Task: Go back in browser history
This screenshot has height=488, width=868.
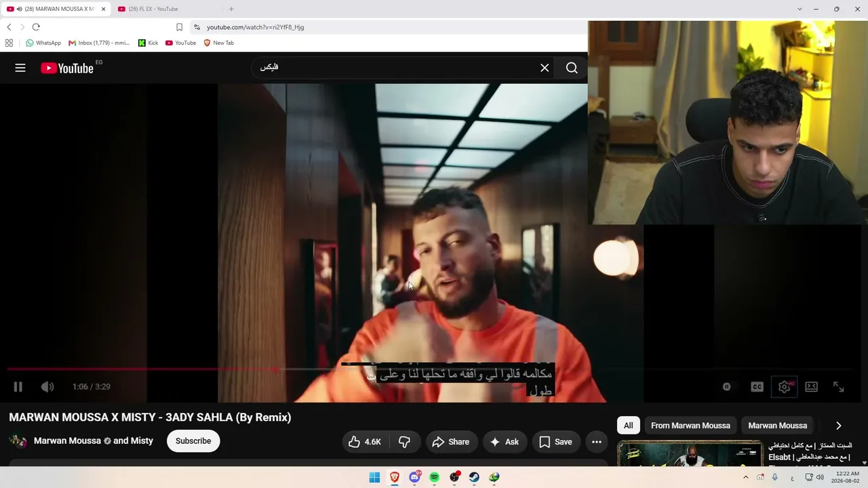Action: (x=9, y=27)
